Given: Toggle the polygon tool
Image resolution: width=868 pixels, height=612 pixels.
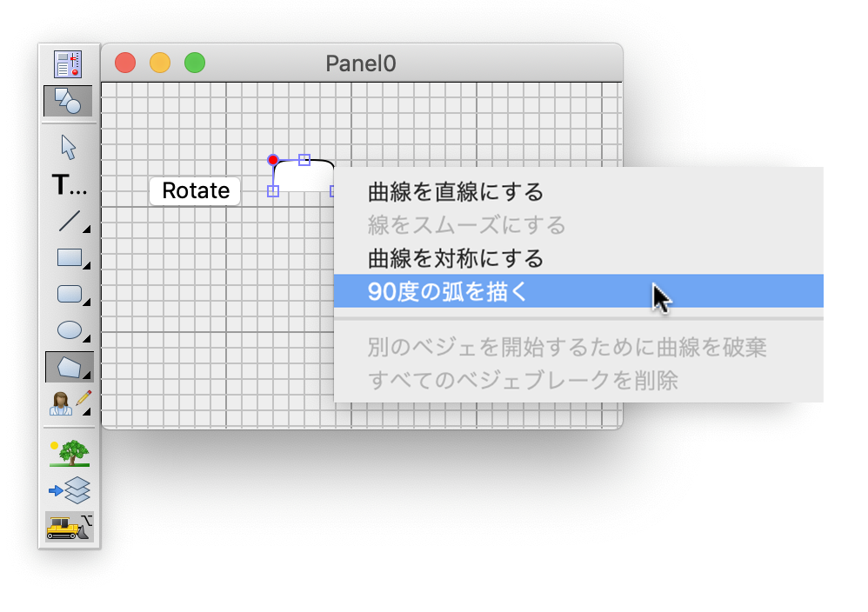Looking at the screenshot, I should [69, 367].
